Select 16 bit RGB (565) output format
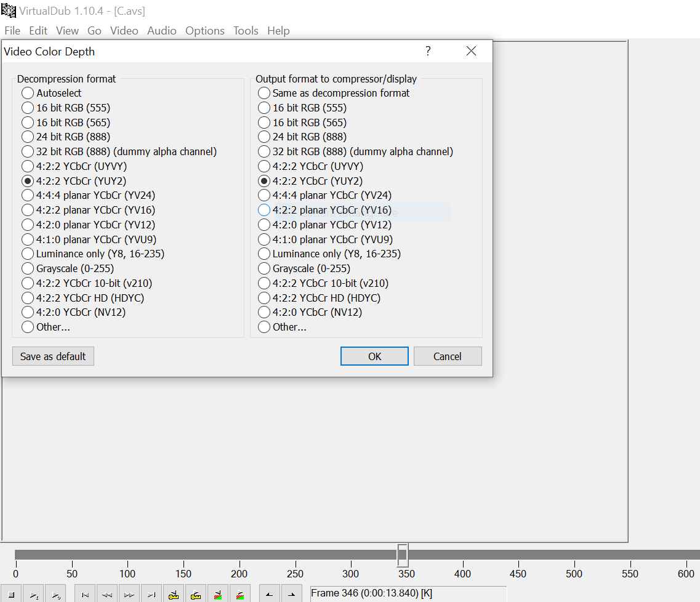Viewport: 700px width, 602px height. 302,122
